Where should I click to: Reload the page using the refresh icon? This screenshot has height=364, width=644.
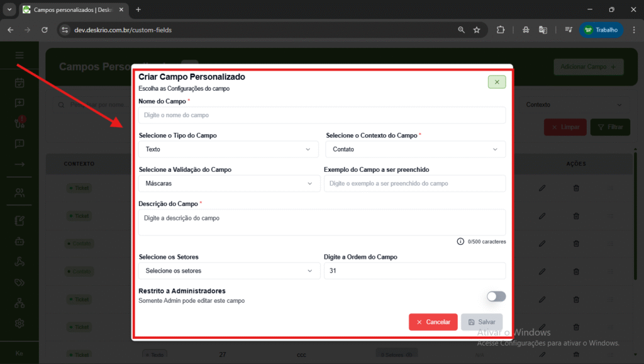45,30
